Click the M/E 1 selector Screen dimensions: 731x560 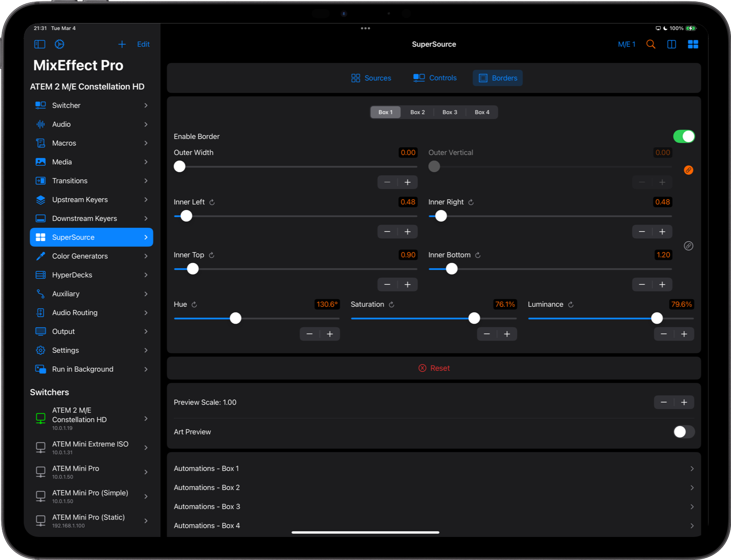click(x=627, y=44)
